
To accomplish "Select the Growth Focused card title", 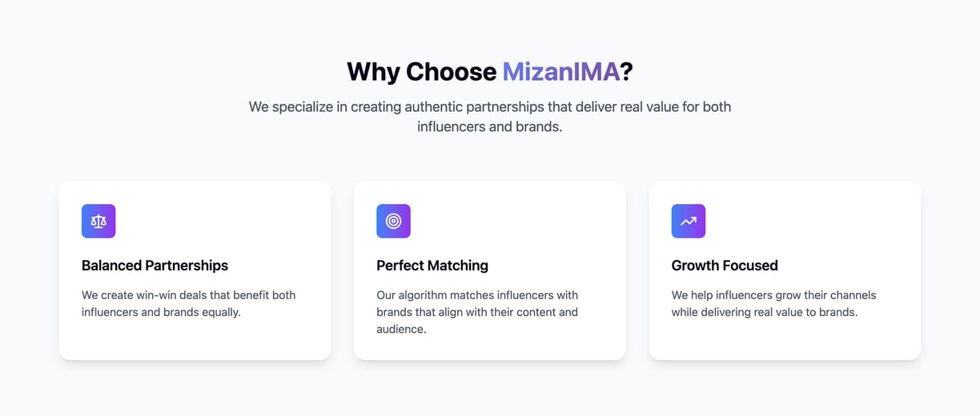I will tap(725, 266).
